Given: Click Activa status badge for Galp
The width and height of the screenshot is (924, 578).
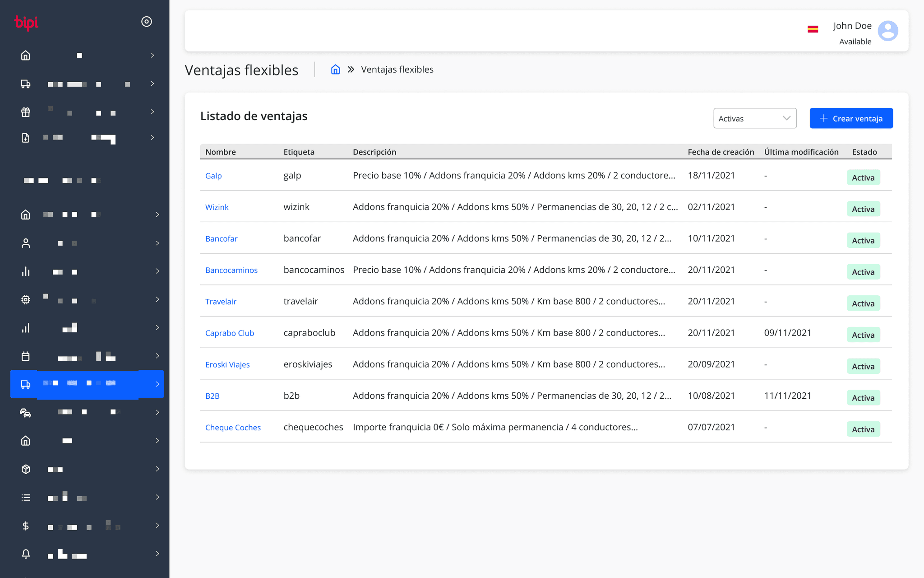Looking at the screenshot, I should [863, 178].
